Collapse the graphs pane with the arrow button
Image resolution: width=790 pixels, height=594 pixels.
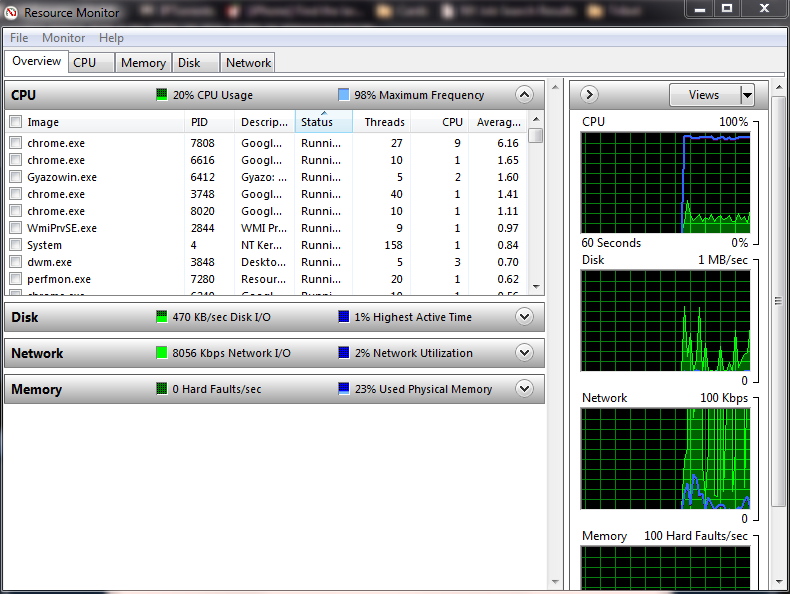589,94
